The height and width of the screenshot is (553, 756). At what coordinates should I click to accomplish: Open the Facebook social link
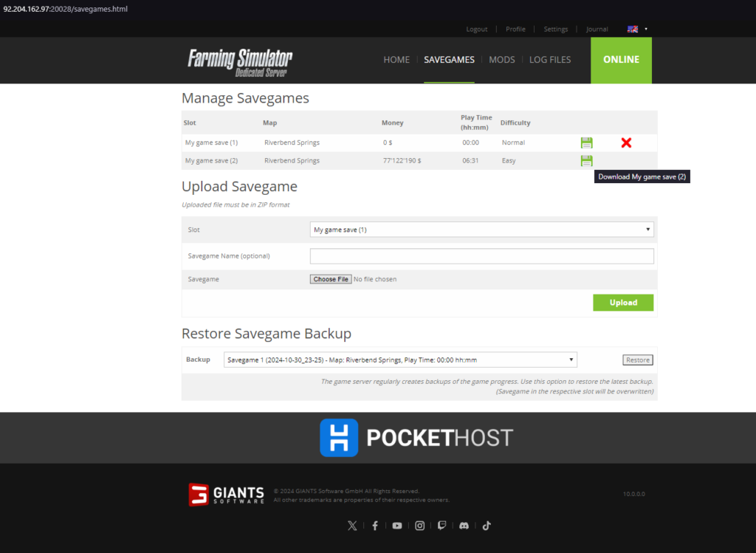tap(374, 526)
